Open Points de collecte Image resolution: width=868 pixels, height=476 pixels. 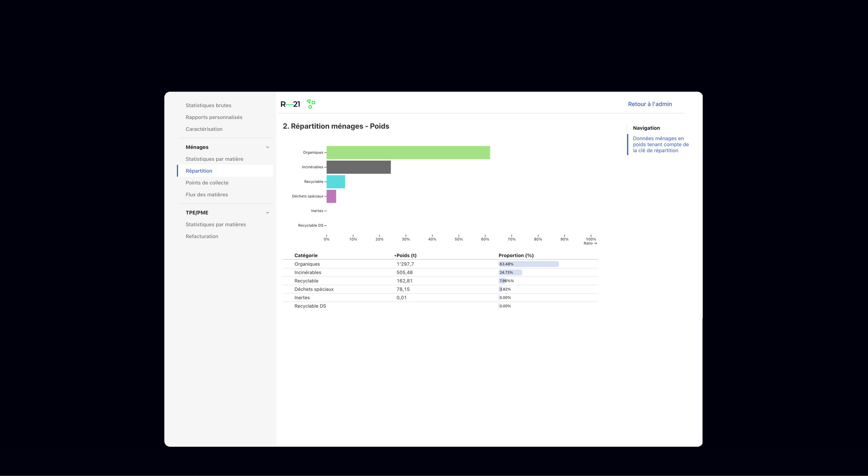point(207,183)
